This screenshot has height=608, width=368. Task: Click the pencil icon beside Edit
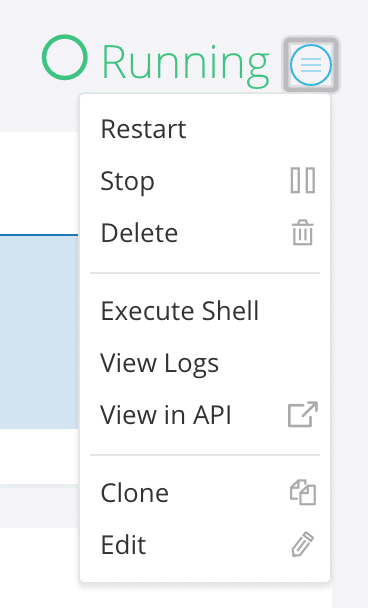[303, 544]
